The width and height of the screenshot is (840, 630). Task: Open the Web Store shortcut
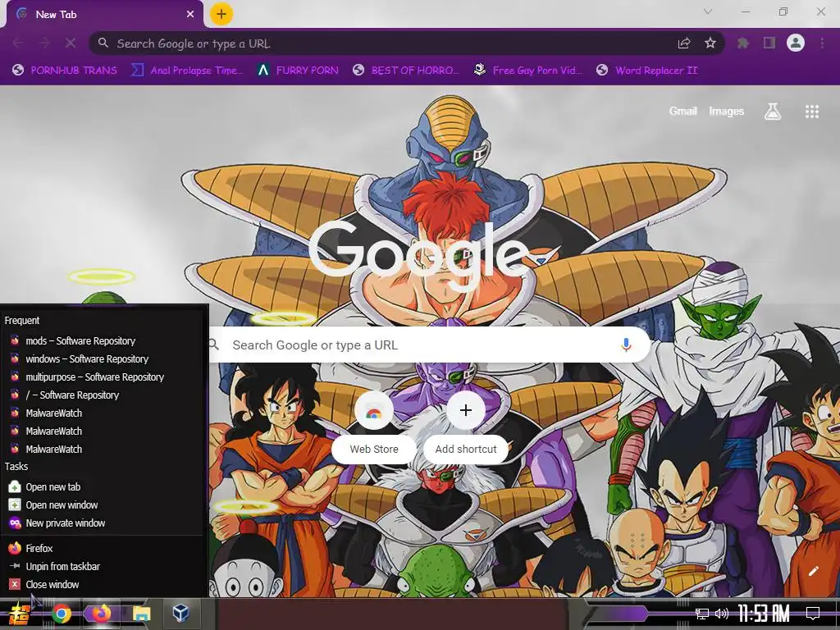[374, 427]
